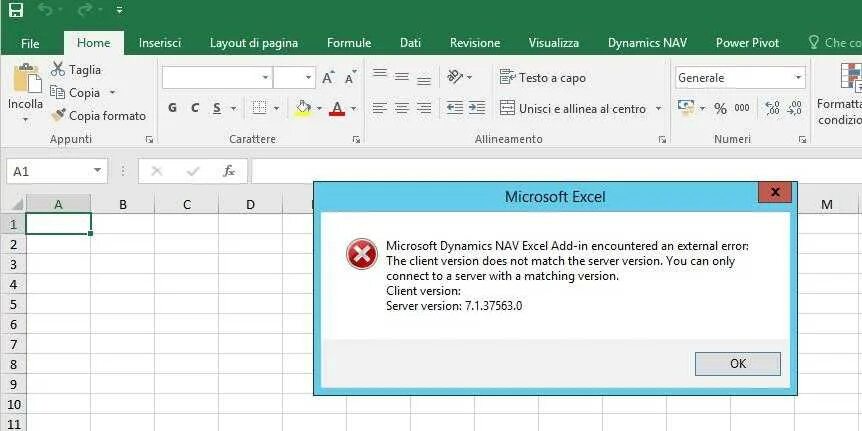
Task: Open the underline style dropdown arrow
Action: tap(233, 108)
